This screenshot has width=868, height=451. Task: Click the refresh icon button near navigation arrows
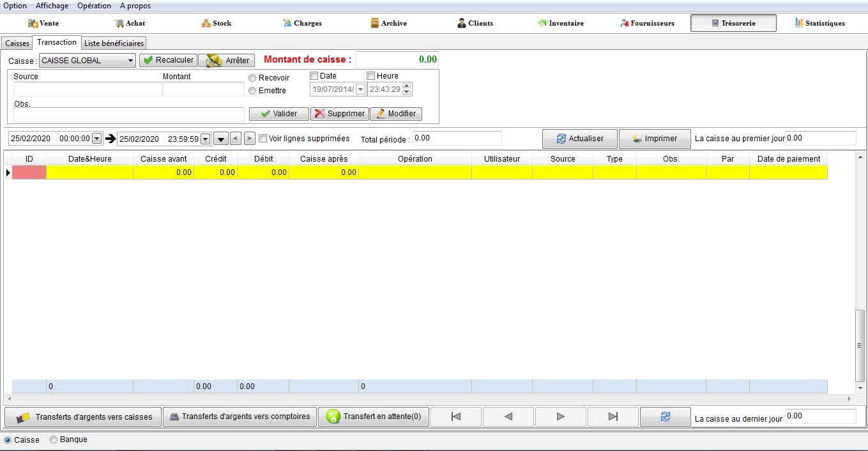pos(665,417)
